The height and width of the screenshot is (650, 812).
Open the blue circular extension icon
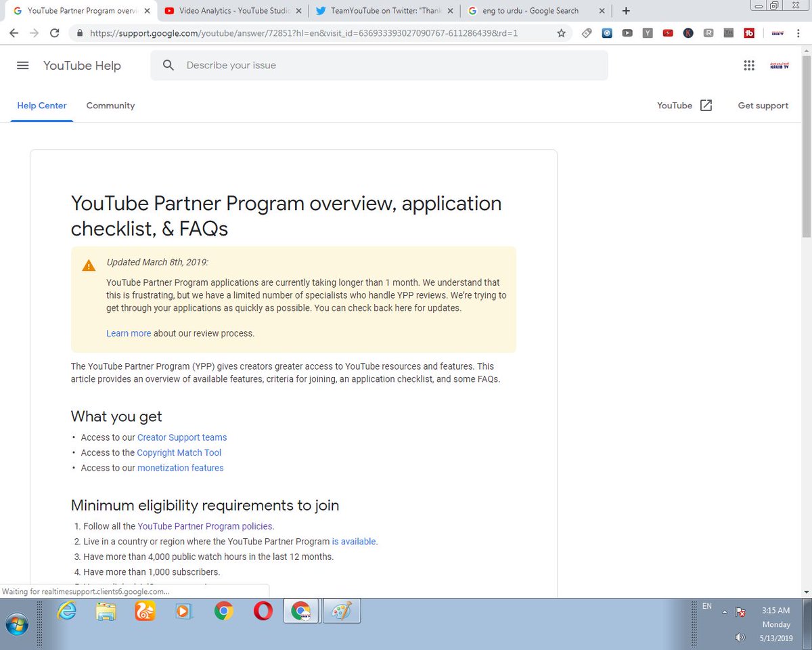click(607, 32)
